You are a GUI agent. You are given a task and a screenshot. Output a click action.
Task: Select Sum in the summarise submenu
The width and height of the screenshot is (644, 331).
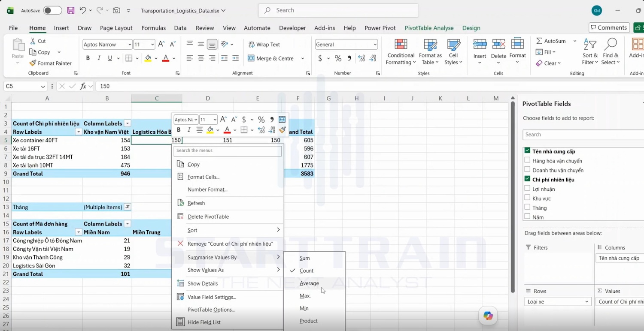tap(305, 258)
